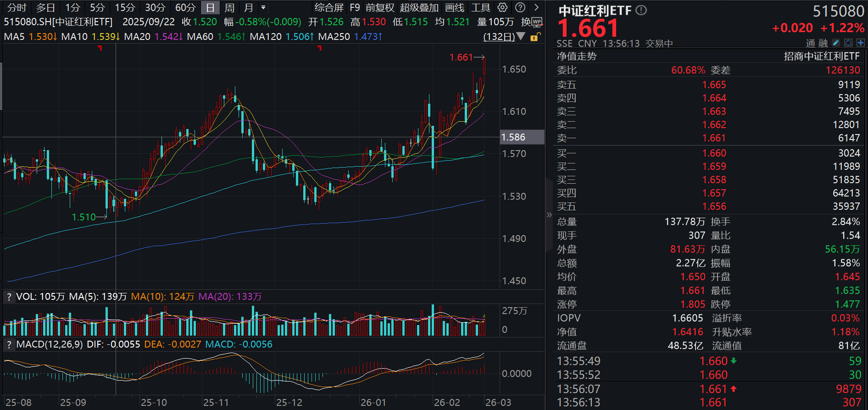This screenshot has height=410, width=868.
Task: Expand the 132日 range dropdown triangle
Action: pyautogui.click(x=521, y=36)
